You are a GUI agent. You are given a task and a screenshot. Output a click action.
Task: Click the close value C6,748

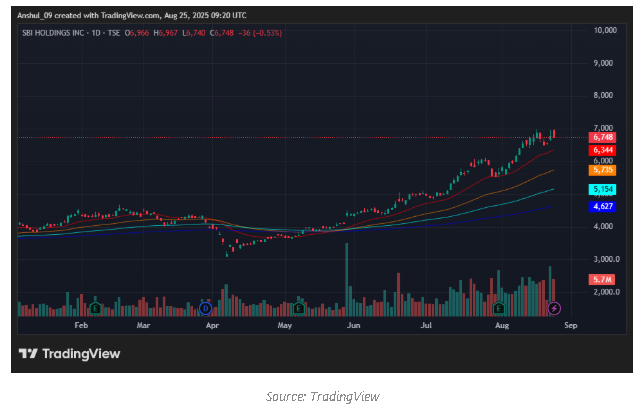pos(222,33)
